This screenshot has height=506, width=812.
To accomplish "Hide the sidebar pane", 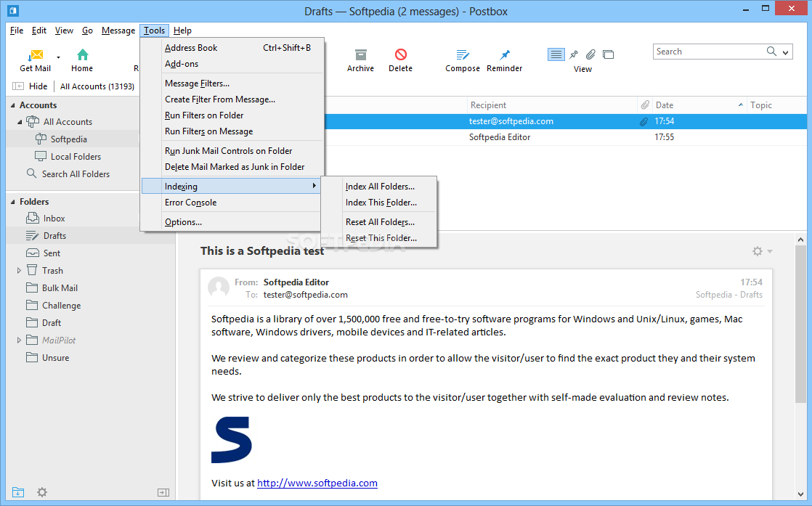I will 30,86.
